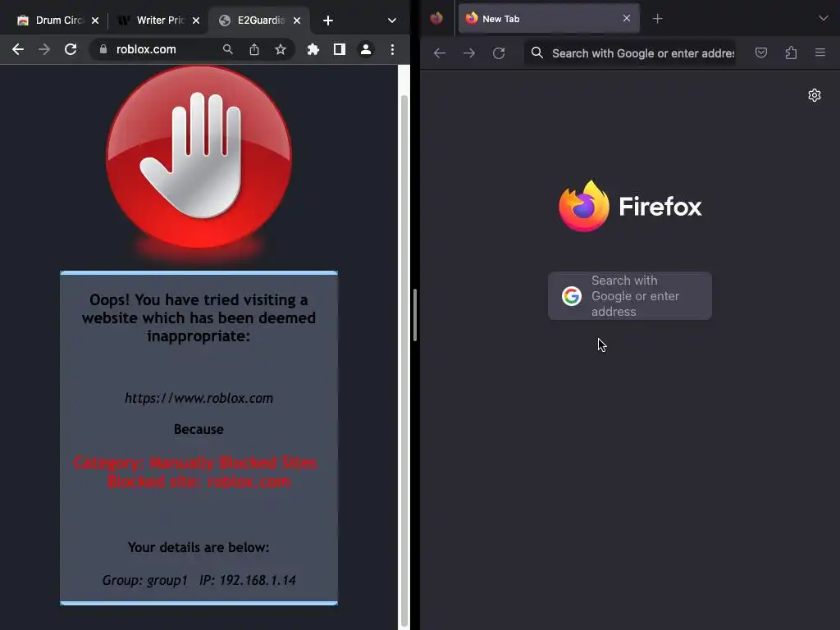Click the lock icon next to roblox.com

[103, 49]
